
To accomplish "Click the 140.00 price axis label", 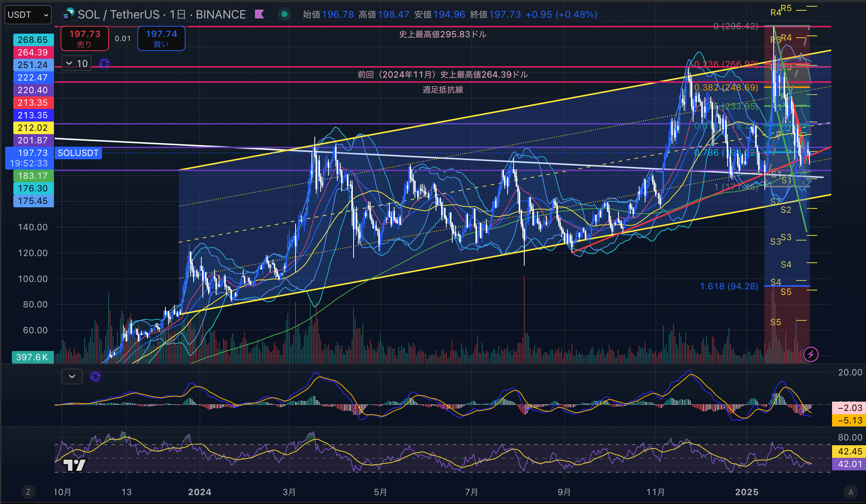I will point(33,227).
